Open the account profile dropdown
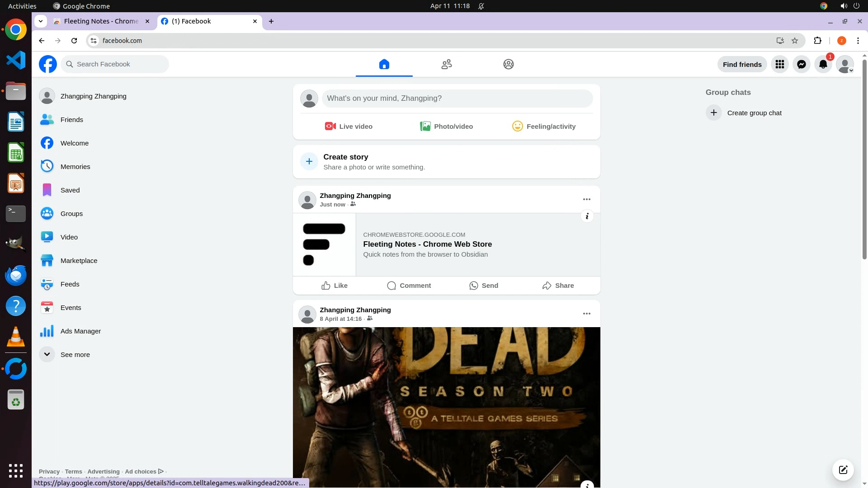Image resolution: width=868 pixels, height=488 pixels. coord(844,65)
